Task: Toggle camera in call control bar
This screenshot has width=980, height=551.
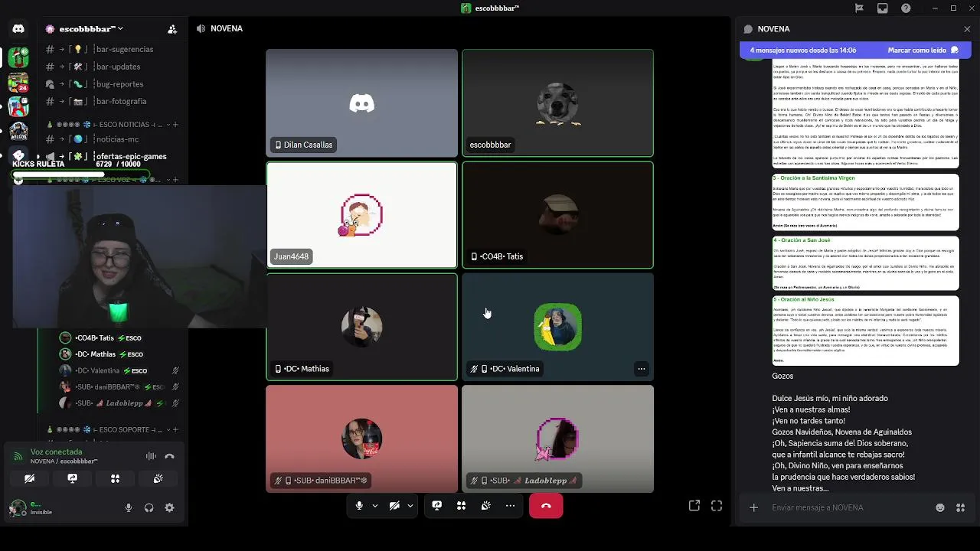Action: click(x=394, y=506)
